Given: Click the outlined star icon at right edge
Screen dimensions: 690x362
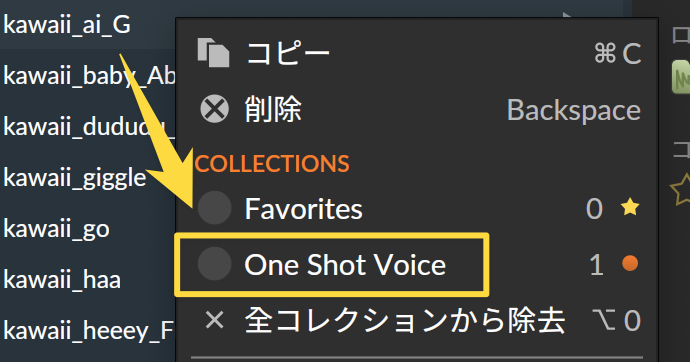Looking at the screenshot, I should [x=680, y=190].
